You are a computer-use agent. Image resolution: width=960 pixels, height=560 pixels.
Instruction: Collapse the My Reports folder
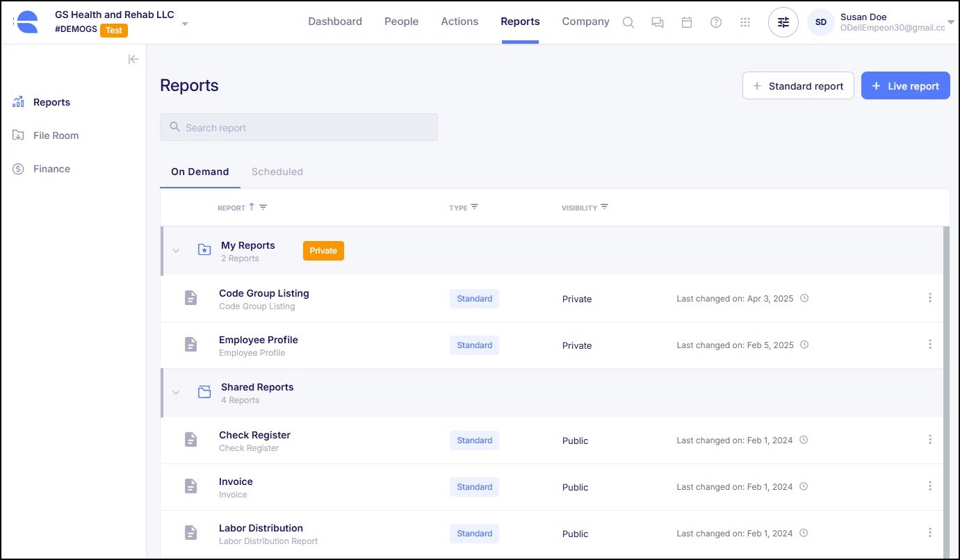pyautogui.click(x=176, y=251)
